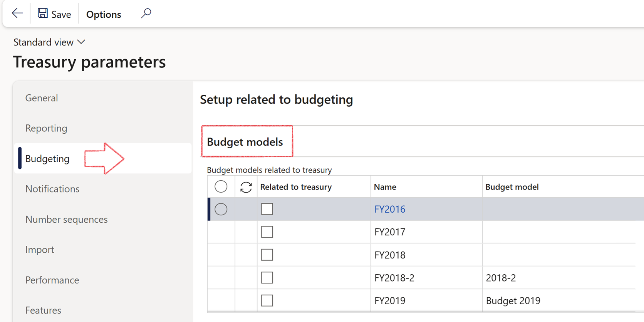Expand the Standard view dropdown
This screenshot has width=644, height=322.
[x=49, y=42]
